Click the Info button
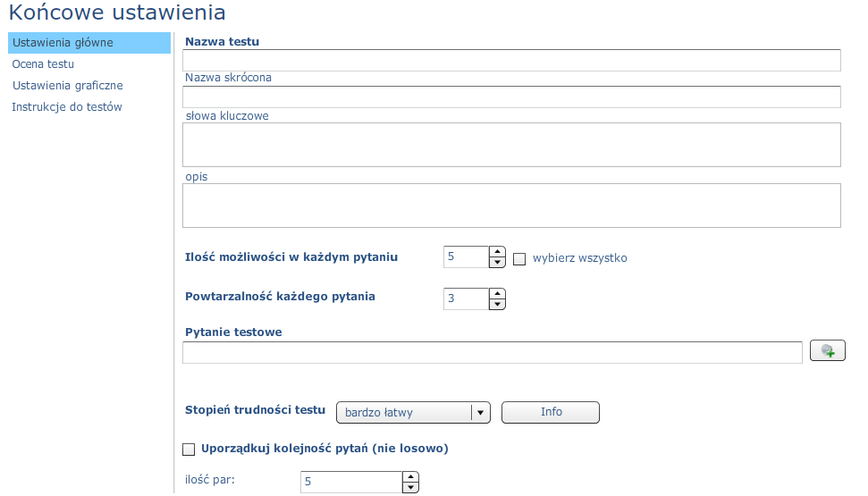Screen dimensions: 868x496 coord(551,412)
